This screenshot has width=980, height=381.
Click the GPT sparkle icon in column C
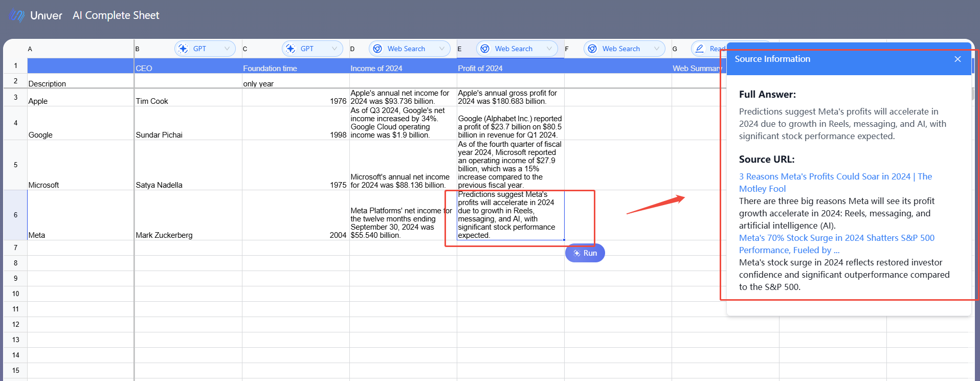(x=291, y=49)
